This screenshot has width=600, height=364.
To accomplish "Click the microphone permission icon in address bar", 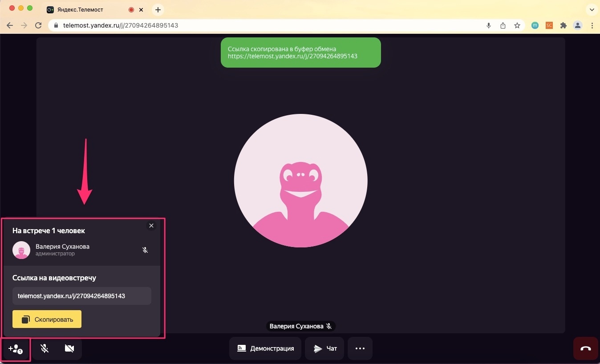I will point(489,25).
